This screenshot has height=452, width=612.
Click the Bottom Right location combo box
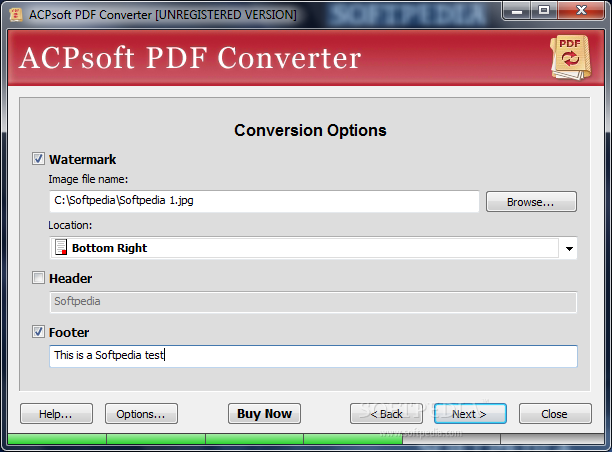pos(313,248)
